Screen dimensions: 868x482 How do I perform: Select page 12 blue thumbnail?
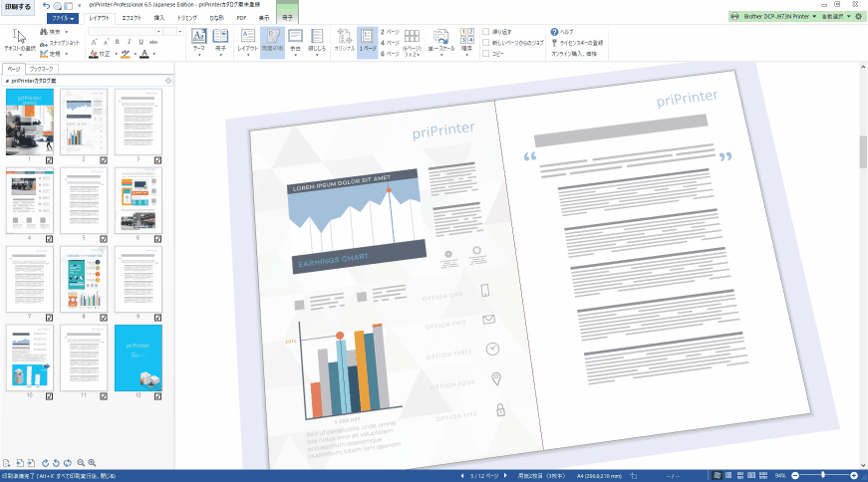[139, 358]
